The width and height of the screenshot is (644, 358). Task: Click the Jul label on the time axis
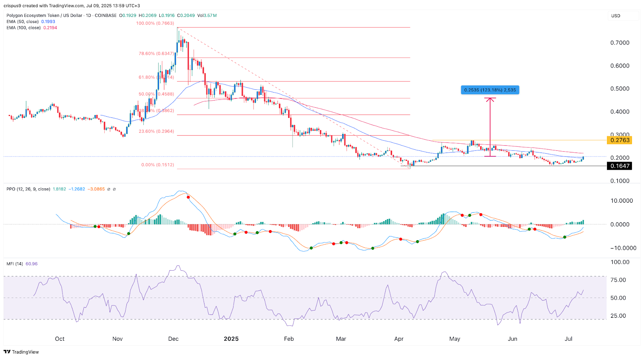[x=568, y=339]
